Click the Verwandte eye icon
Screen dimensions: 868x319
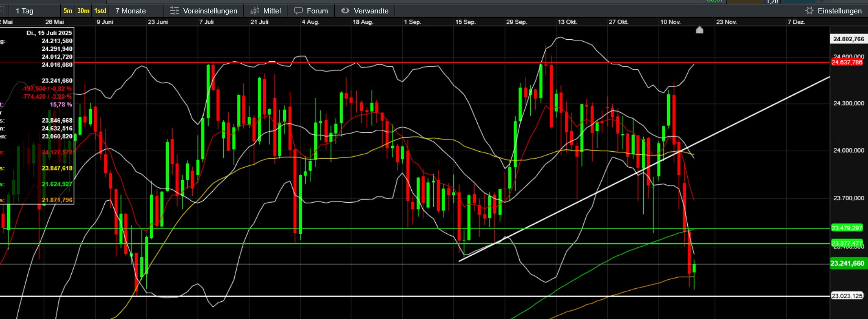345,11
